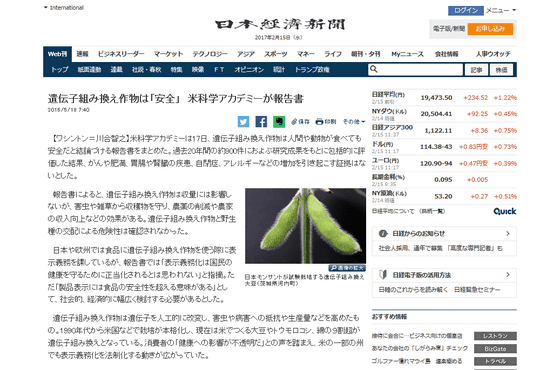560x370 pixels.
Task: Enlarge image with 画像の拡大 button
Action: click(347, 268)
